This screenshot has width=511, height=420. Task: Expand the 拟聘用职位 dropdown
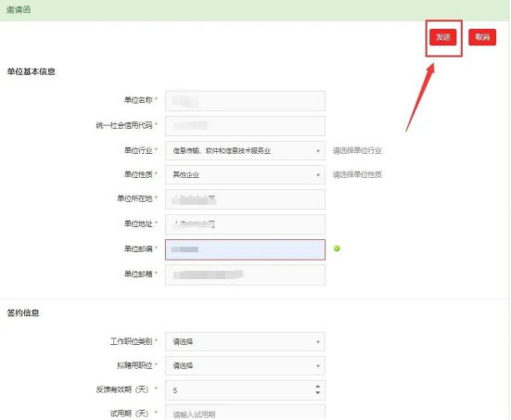click(245, 365)
